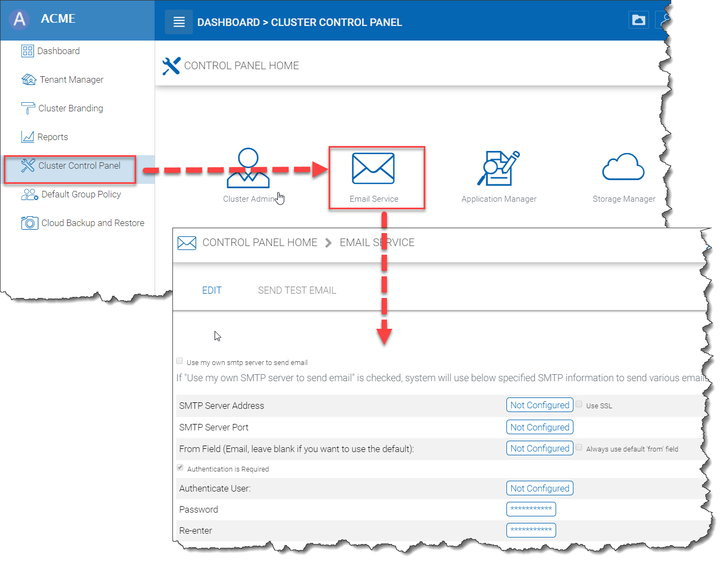Screen dimensions: 728x564
Task: Click the Cloud Backup camera icon
Action: (x=30, y=223)
